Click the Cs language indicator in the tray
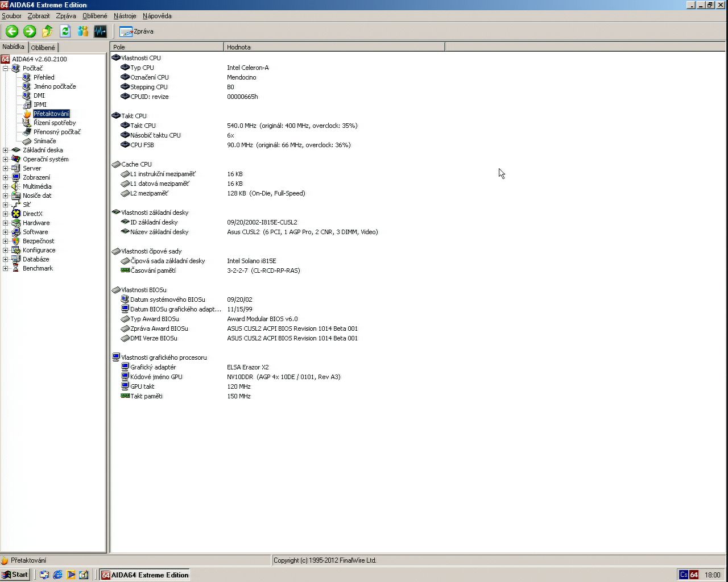Screen dimensions: 728x582 click(x=684, y=575)
